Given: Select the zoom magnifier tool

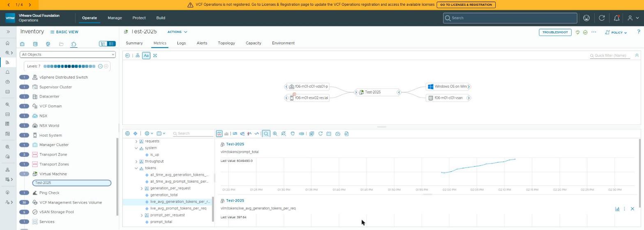Looking at the screenshot, I should point(266,134).
